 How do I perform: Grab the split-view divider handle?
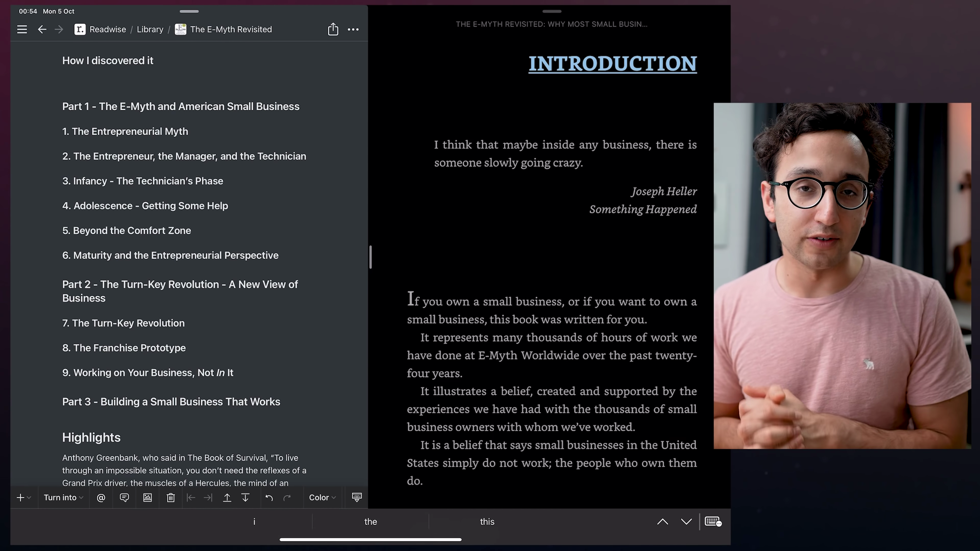pyautogui.click(x=370, y=257)
